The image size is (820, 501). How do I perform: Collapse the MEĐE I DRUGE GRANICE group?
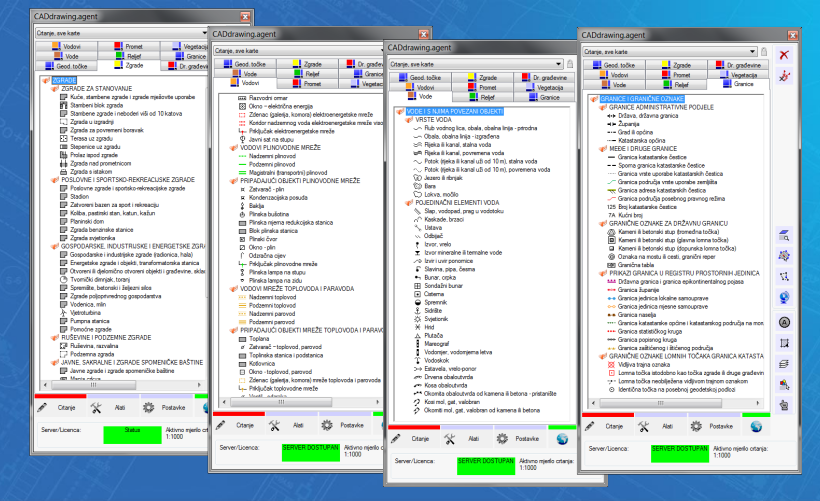[x=602, y=149]
